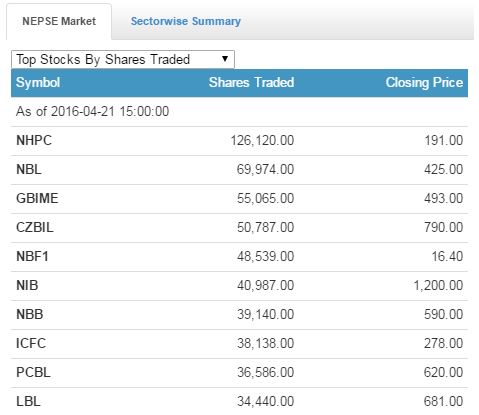Click CZBIL closing price 790.00
This screenshot has height=415, width=479.
(444, 227)
